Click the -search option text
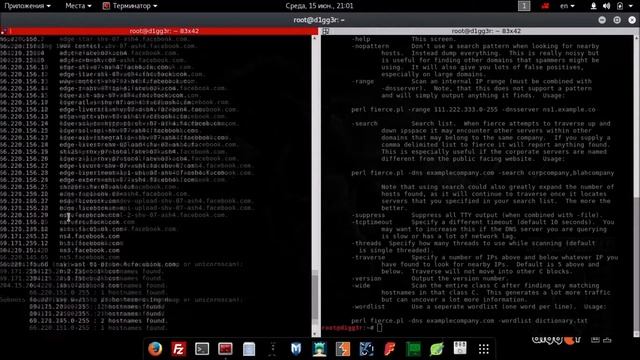 click(364, 124)
